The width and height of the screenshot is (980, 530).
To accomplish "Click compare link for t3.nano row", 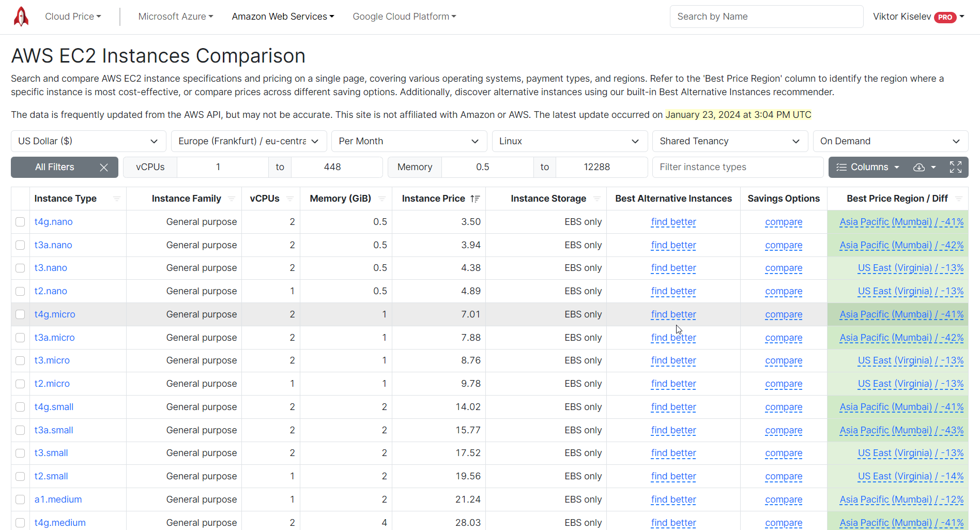I will click(x=784, y=268).
